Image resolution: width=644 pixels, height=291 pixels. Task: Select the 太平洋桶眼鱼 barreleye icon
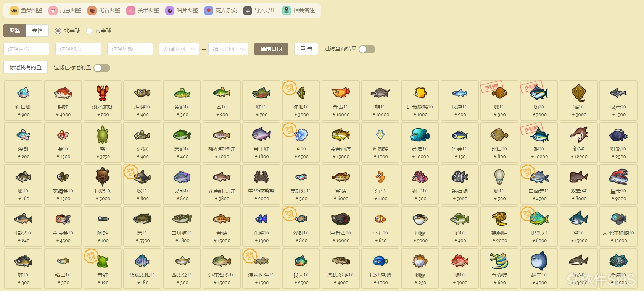(x=618, y=219)
